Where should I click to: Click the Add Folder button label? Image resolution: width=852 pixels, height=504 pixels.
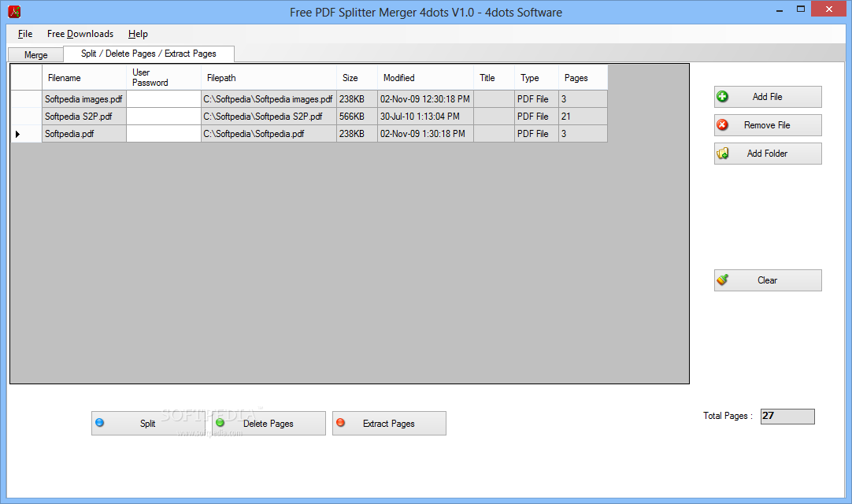coord(767,154)
